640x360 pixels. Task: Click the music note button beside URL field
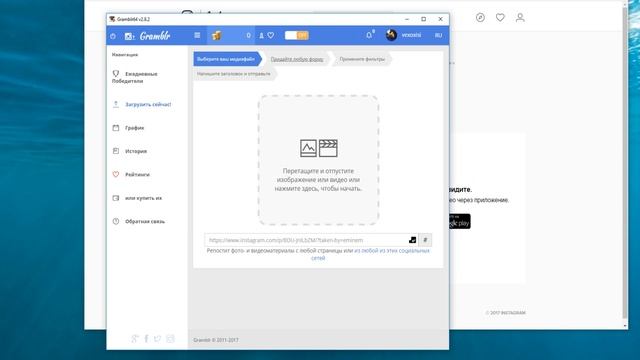click(x=412, y=240)
